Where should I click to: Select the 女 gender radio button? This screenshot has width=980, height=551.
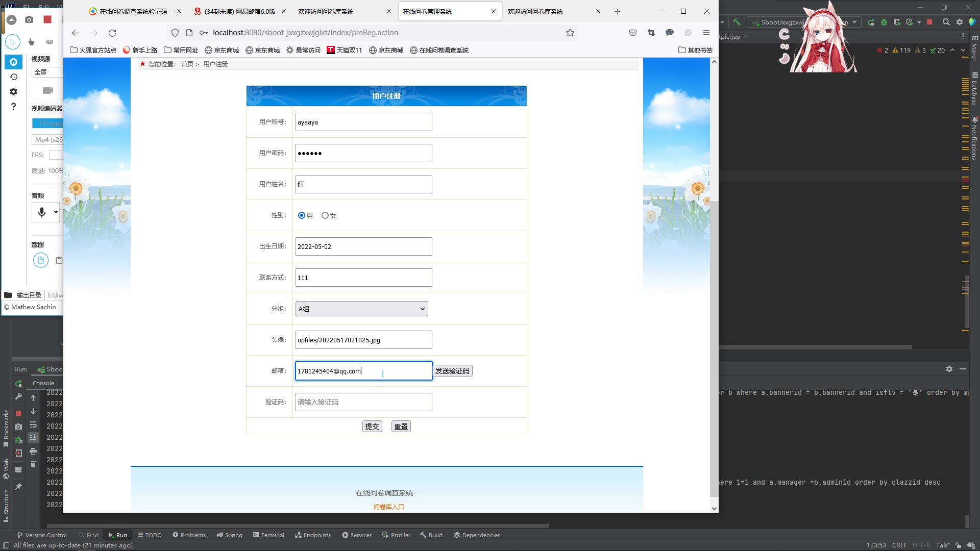[325, 215]
